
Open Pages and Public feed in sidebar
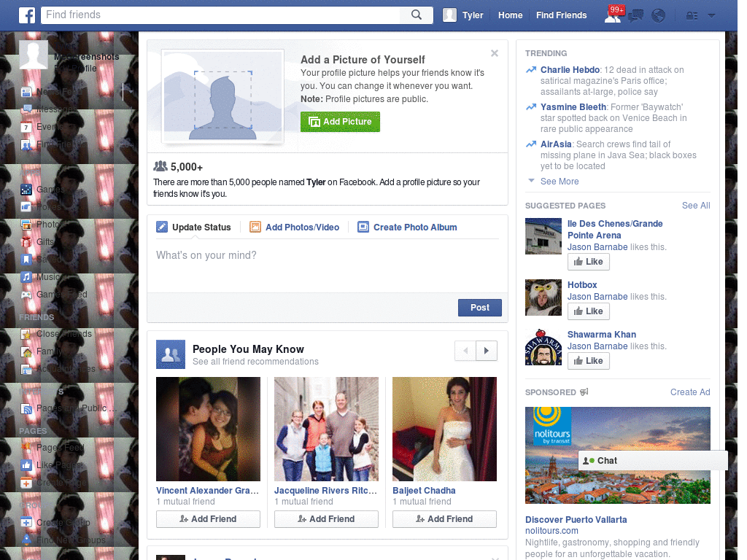click(x=69, y=408)
